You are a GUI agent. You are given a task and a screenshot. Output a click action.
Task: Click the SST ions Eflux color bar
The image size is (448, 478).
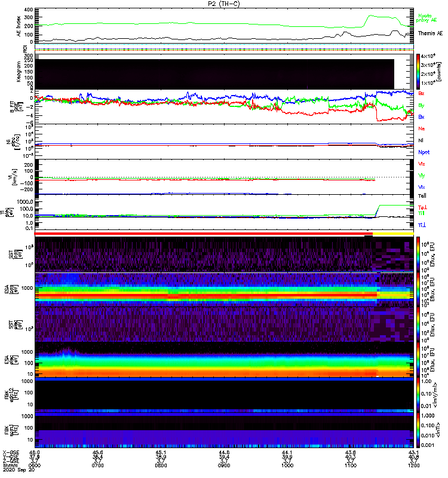[x=418, y=255]
